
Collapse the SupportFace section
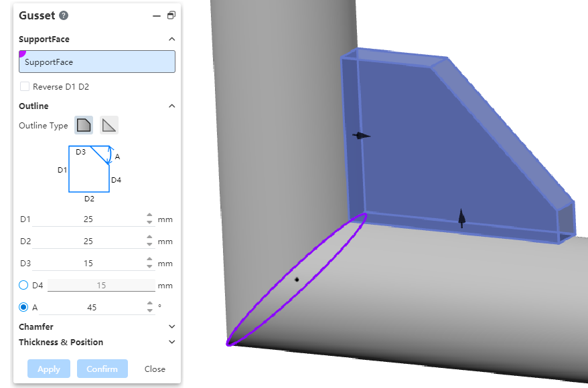[171, 39]
